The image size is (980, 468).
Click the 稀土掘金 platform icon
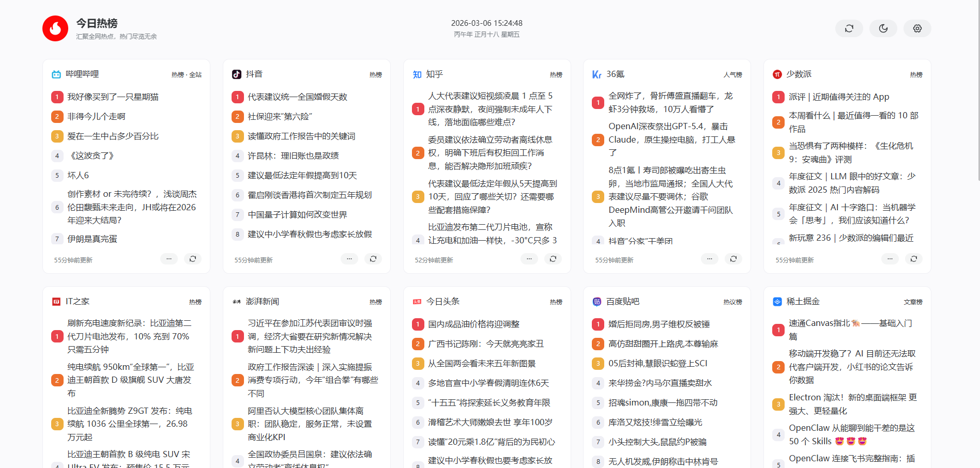777,302
